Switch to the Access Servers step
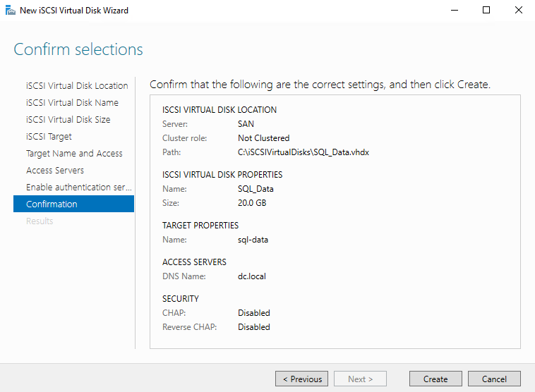 [x=55, y=170]
